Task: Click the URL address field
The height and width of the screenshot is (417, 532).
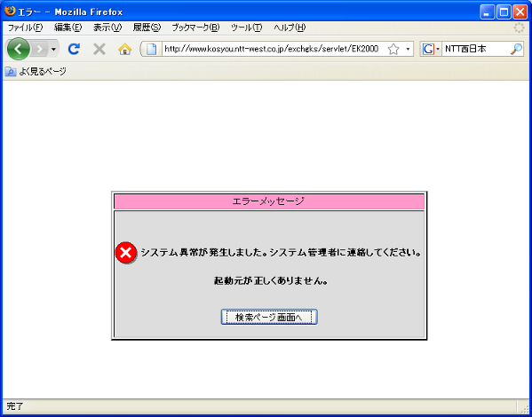Action: [272, 49]
